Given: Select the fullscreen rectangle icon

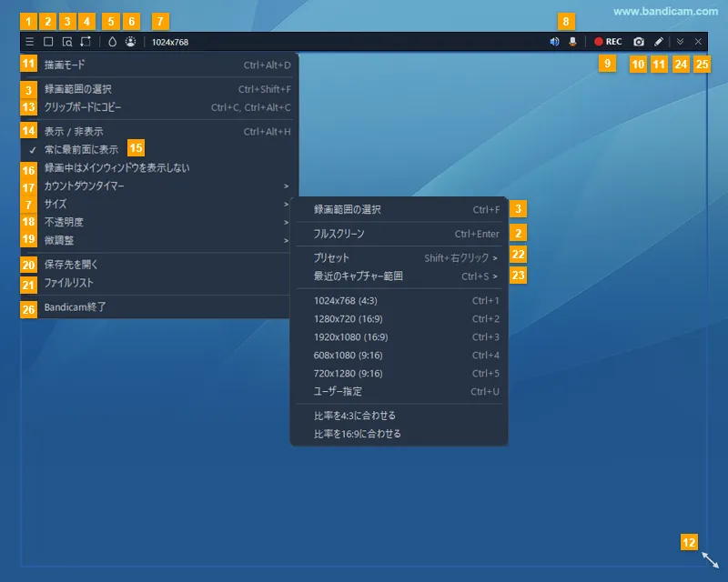Looking at the screenshot, I should click(x=48, y=42).
